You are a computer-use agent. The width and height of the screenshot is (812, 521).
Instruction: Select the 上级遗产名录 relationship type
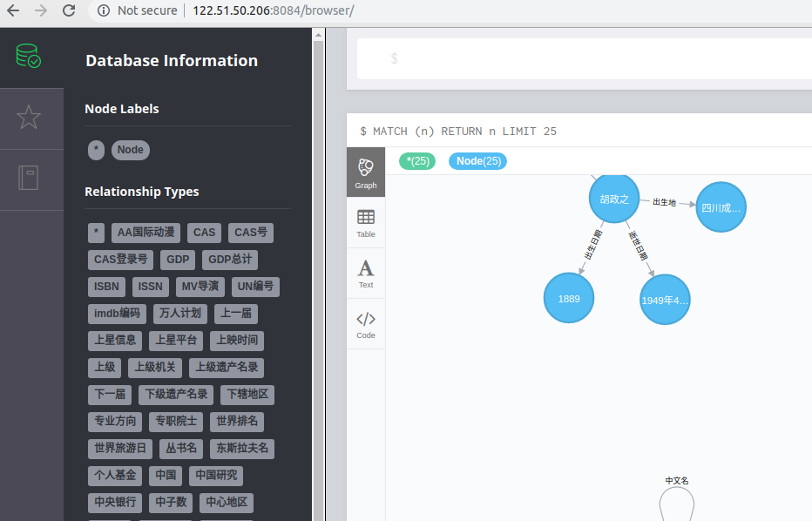227,367
